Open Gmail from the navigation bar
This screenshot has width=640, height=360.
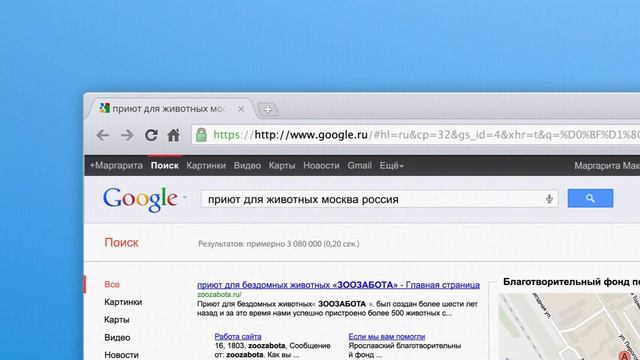pyautogui.click(x=360, y=166)
